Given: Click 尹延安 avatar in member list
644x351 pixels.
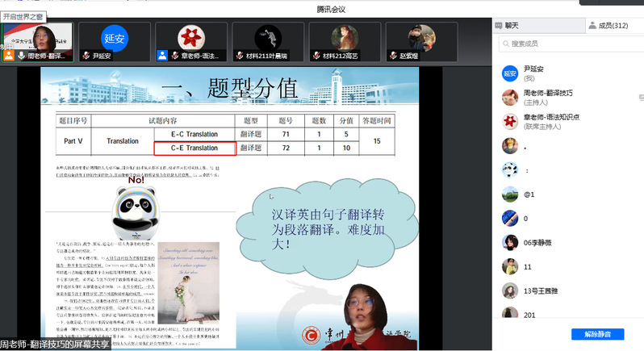Looking at the screenshot, I should coord(510,73).
